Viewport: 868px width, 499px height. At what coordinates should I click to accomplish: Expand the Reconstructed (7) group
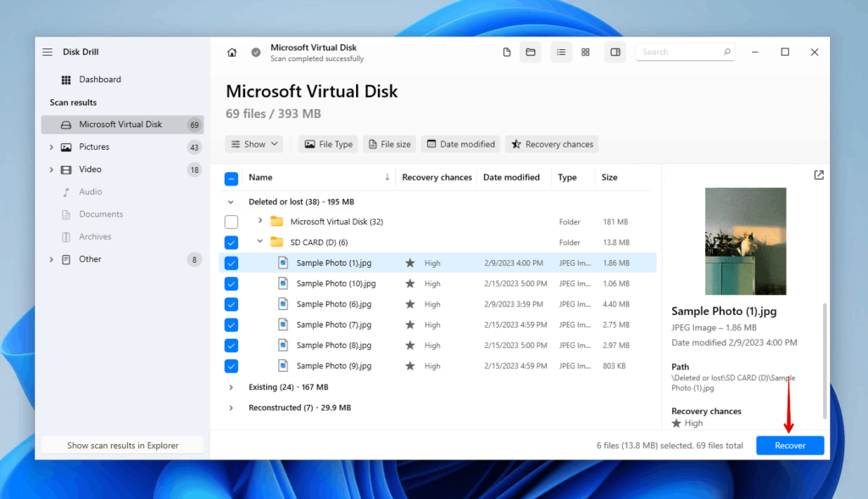coord(231,408)
